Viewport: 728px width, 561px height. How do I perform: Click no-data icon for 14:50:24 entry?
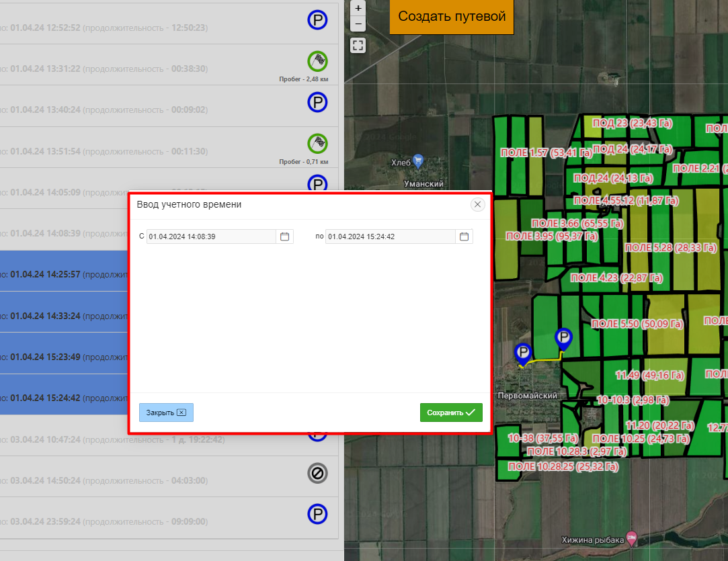point(317,474)
